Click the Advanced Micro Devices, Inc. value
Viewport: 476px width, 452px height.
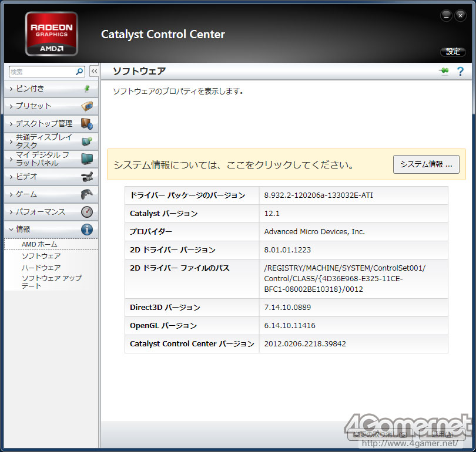314,232
